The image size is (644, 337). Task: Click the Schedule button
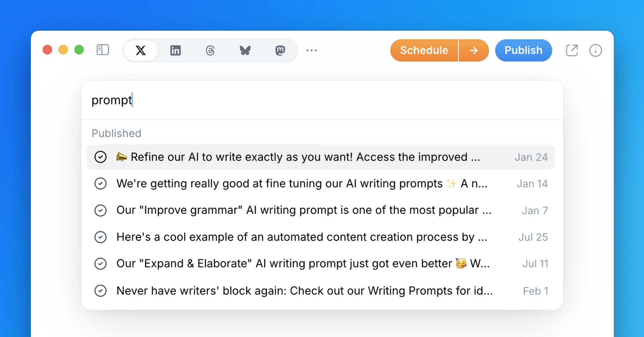424,50
